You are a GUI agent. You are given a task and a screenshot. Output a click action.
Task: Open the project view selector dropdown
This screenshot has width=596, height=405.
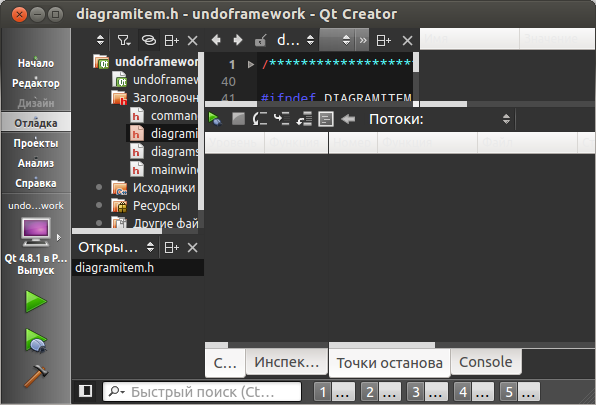click(100, 40)
